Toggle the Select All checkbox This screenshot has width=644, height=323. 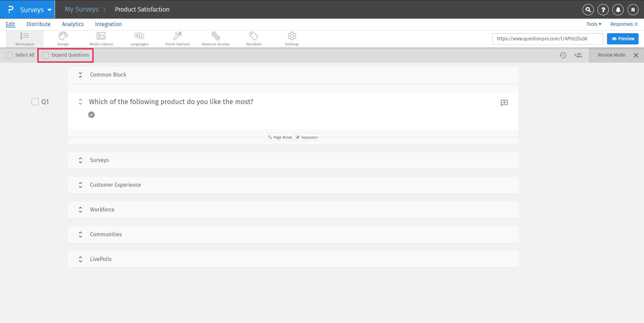click(x=9, y=55)
